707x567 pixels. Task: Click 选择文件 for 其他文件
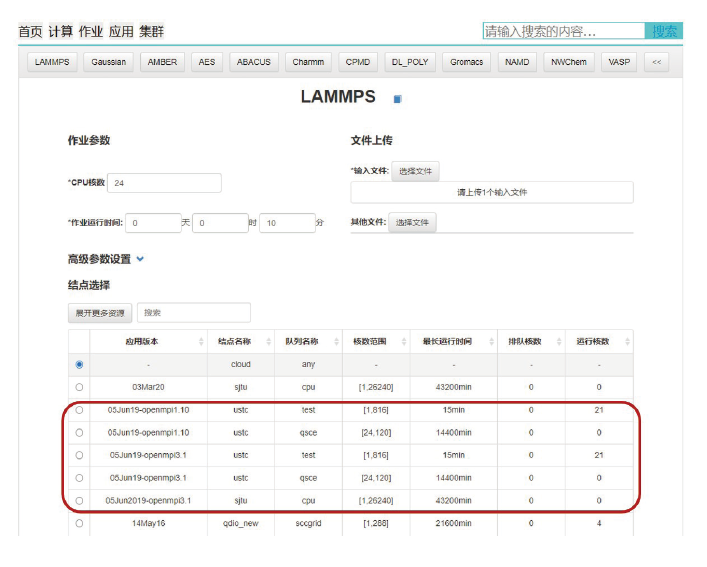412,222
